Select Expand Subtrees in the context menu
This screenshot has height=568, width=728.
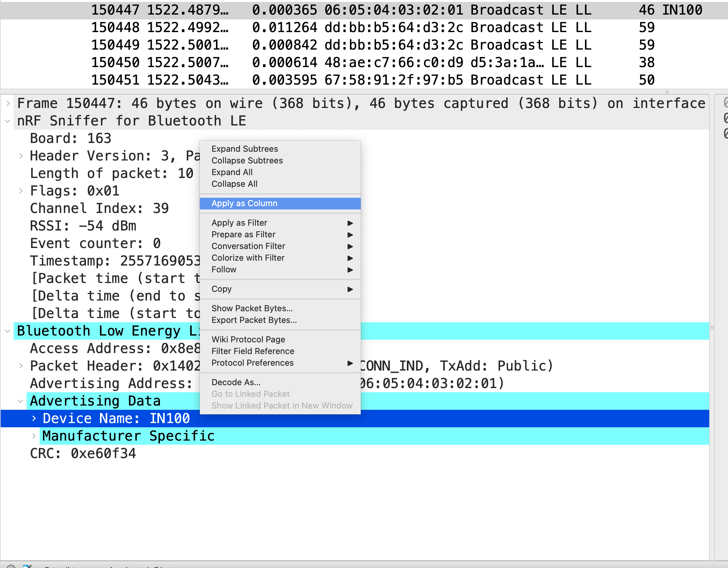point(244,149)
